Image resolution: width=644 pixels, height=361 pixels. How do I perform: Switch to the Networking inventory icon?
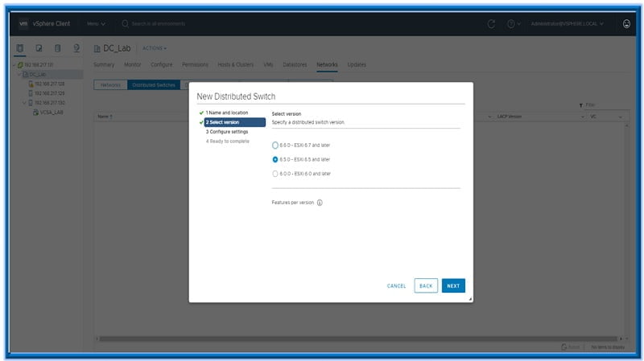tap(76, 49)
